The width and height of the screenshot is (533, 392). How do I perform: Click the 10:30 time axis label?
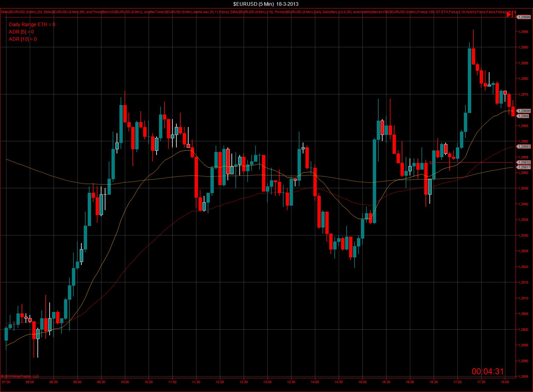pos(149,382)
